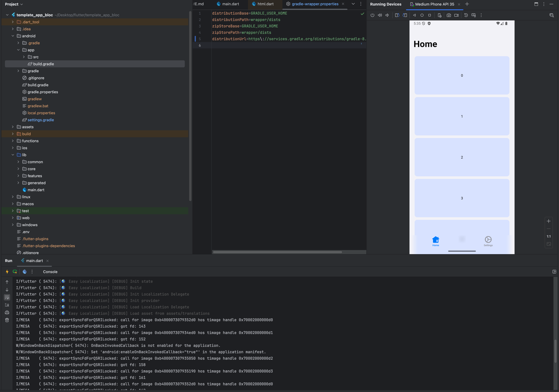This screenshot has width=559, height=392.
Task: Close the gradle-wrapper.properties tab
Action: [x=343, y=4]
